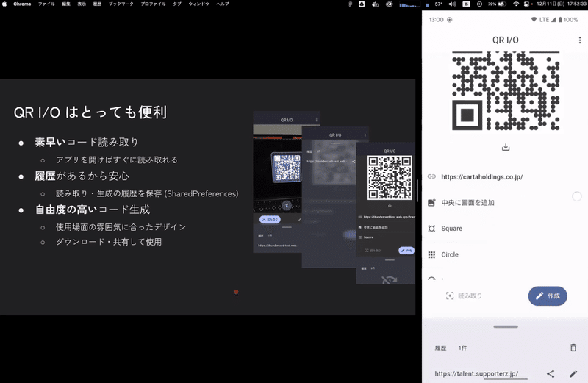588x383 pixels.
Task: Click the macOS battery 79% indicator
Action: point(498,4)
